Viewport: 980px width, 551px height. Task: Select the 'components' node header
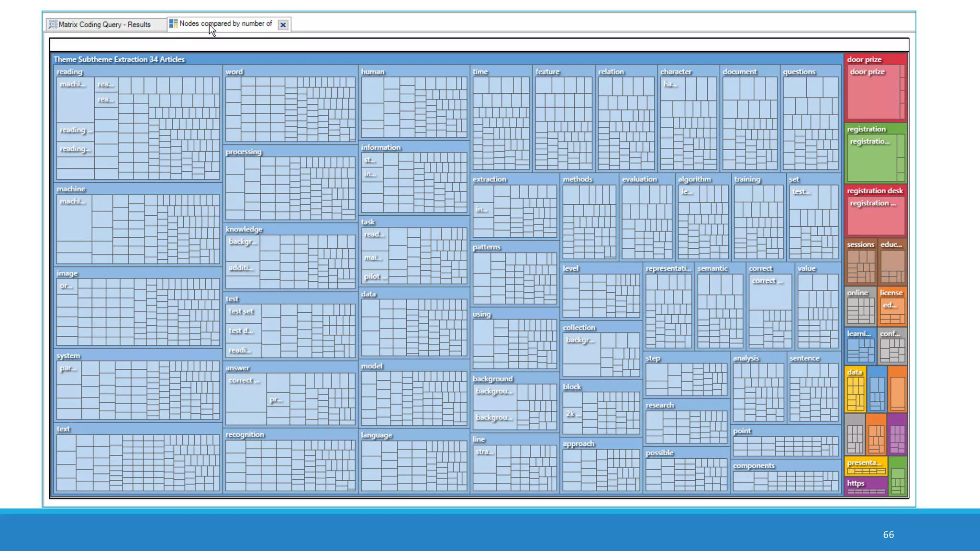754,466
